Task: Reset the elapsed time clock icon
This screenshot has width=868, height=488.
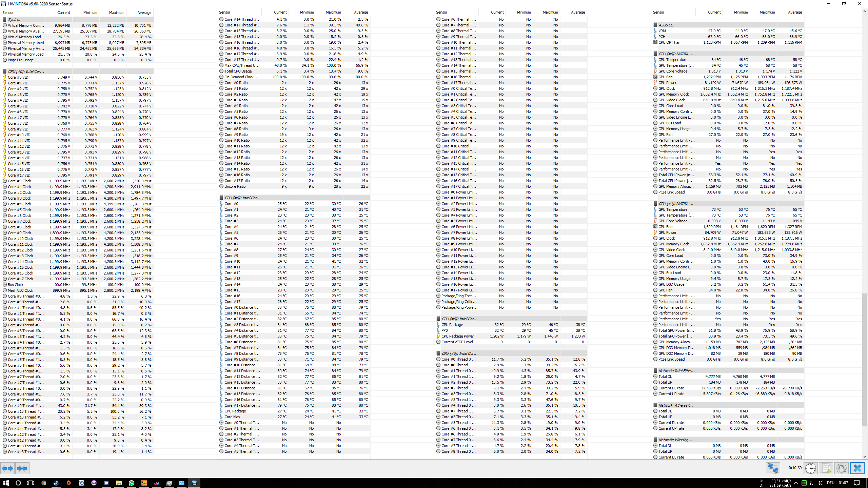Action: (x=811, y=468)
